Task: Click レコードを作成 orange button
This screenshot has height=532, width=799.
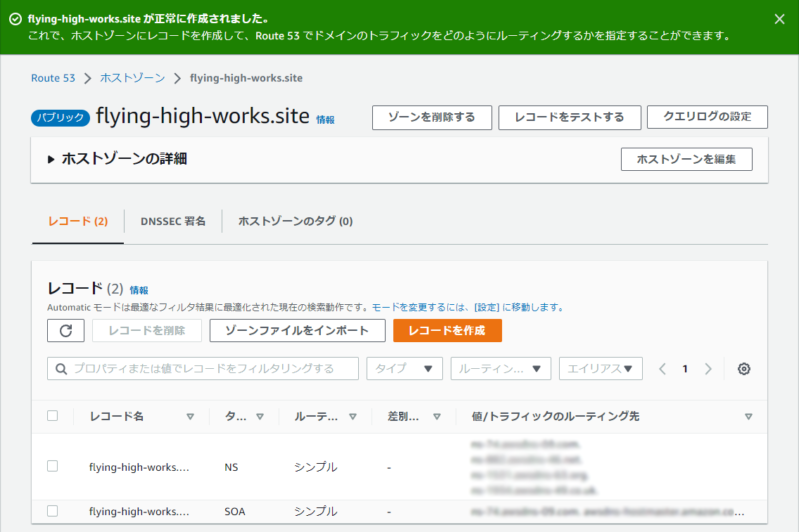Action: click(447, 331)
